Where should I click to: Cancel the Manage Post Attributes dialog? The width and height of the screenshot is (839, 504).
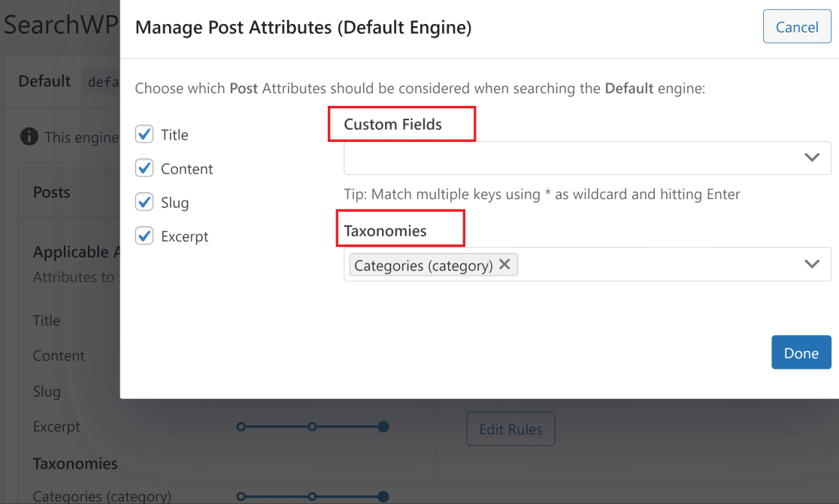coord(796,27)
